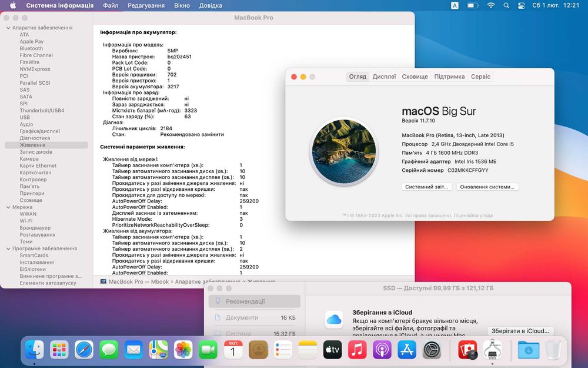
Task: Open Notes app in the Dock
Action: 308,350
